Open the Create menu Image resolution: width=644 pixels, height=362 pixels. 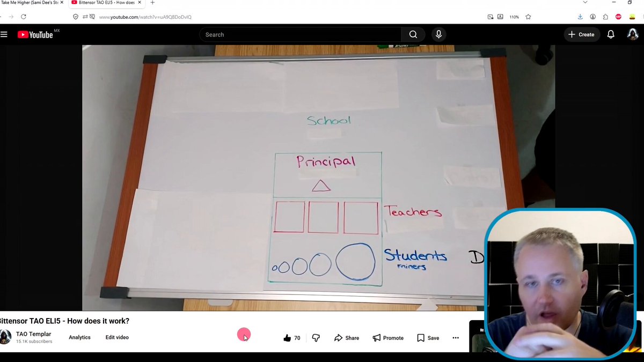pos(581,34)
